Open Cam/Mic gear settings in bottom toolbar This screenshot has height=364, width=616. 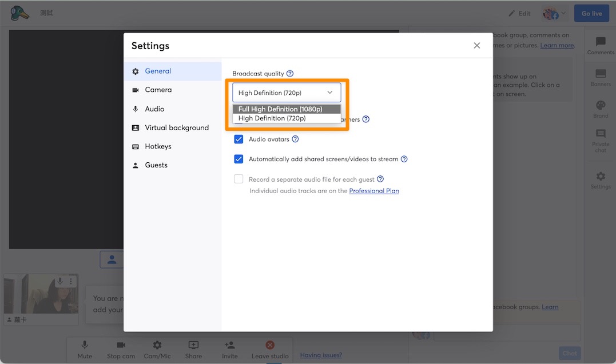point(157,345)
